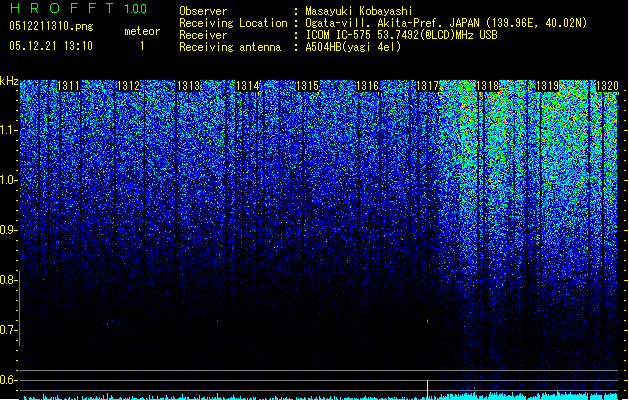Image resolution: width=629 pixels, height=400 pixels.
Task: Click the date stamp 05.12.21 13:10
Action: pyautogui.click(x=51, y=46)
